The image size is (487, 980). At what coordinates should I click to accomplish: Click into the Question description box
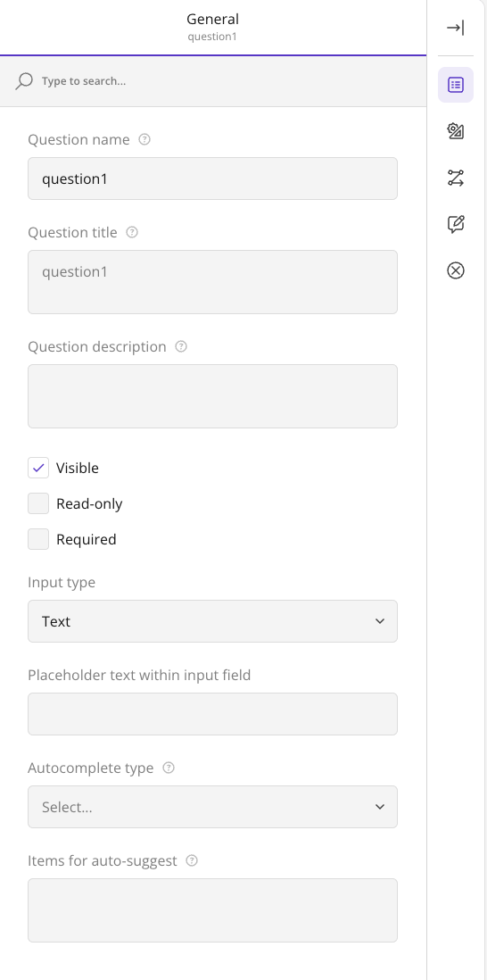(212, 396)
